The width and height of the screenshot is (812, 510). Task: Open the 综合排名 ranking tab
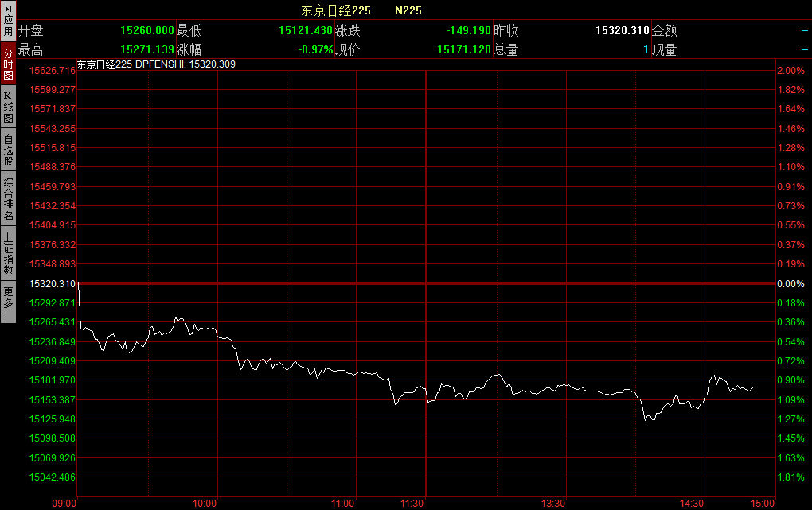(x=8, y=199)
